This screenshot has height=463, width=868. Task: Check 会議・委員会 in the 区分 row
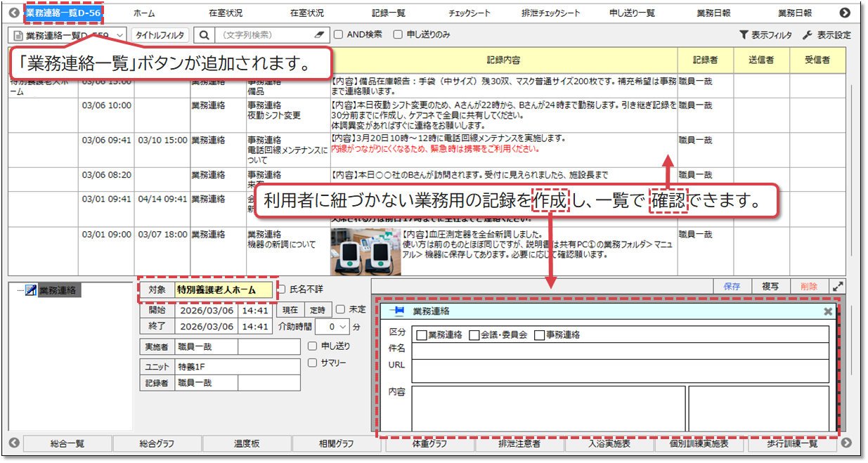[474, 335]
